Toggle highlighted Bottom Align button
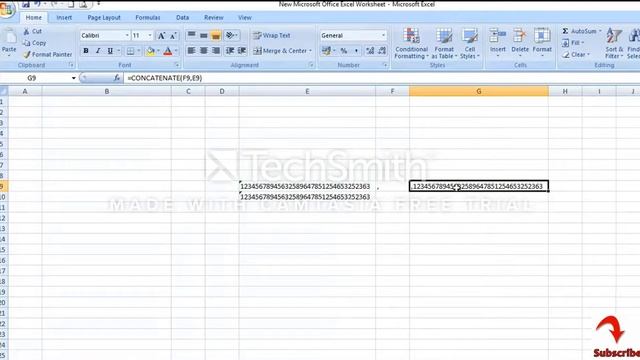Screen dimensions: 640x360 [x=216, y=36]
